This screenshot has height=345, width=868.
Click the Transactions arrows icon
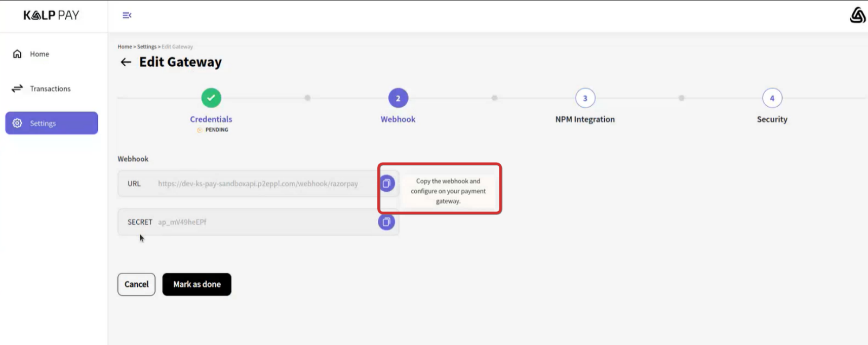[17, 89]
